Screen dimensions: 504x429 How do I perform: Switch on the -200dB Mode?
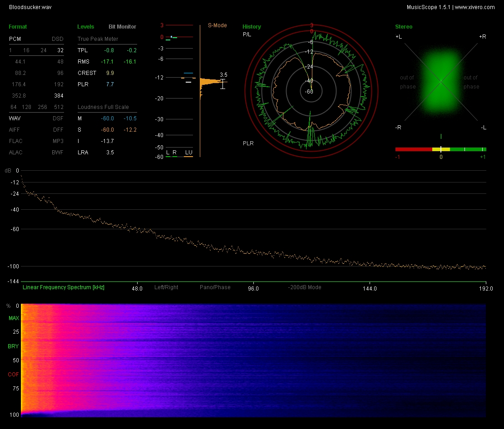click(305, 287)
